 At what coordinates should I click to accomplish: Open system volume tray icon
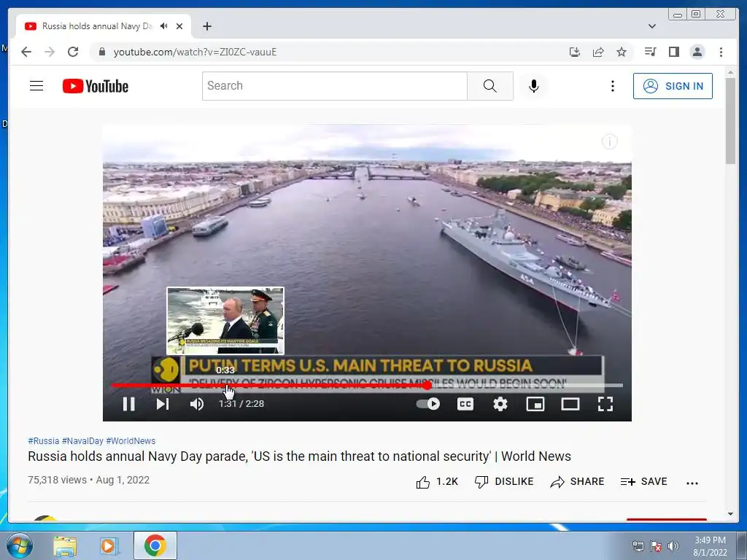click(673, 545)
